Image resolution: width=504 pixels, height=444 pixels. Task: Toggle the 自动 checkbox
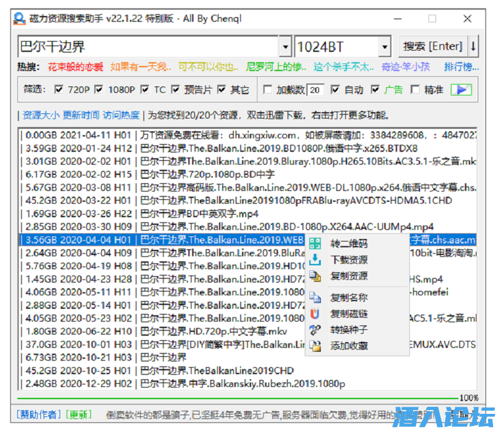(335, 90)
